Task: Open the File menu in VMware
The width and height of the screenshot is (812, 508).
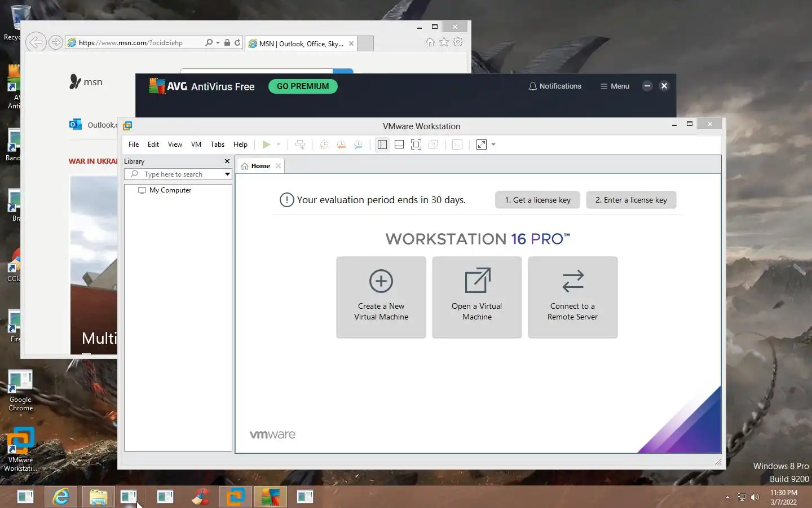Action: pyautogui.click(x=134, y=144)
